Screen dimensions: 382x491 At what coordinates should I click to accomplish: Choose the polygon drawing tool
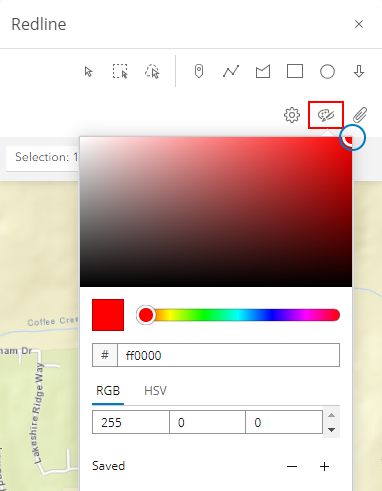pyautogui.click(x=263, y=71)
